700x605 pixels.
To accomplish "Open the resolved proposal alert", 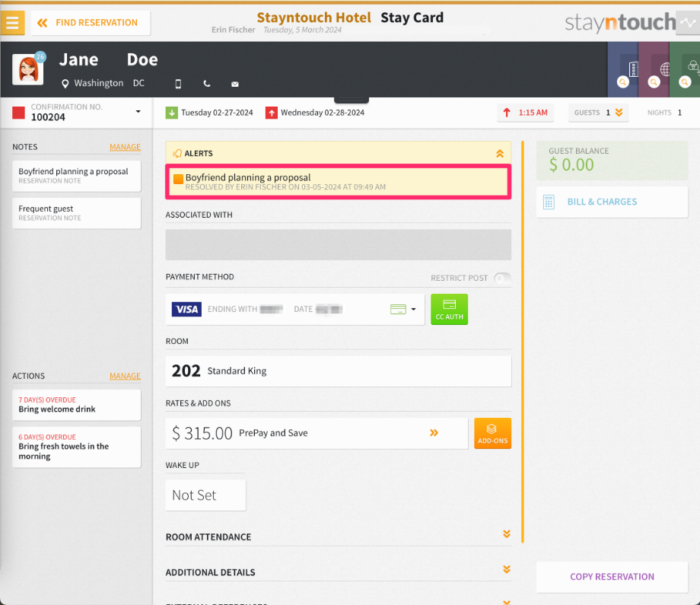I will (339, 181).
